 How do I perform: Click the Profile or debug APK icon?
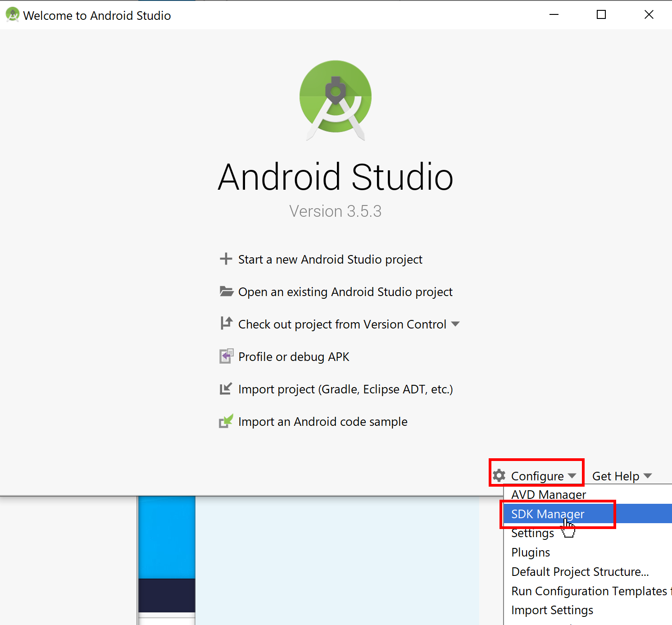click(x=226, y=356)
